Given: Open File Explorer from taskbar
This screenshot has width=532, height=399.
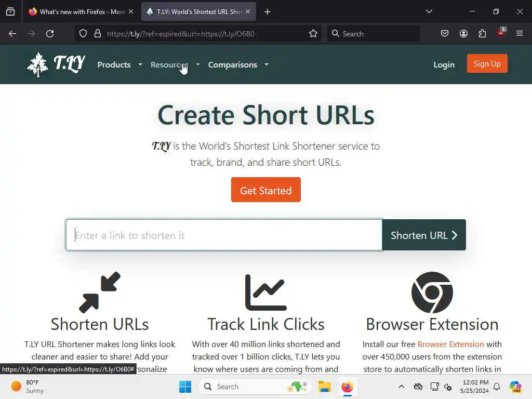Looking at the screenshot, I should [324, 387].
